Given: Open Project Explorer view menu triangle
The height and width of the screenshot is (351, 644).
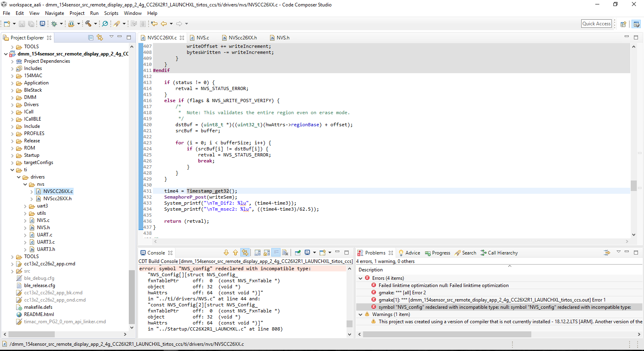Looking at the screenshot, I should 111,37.
